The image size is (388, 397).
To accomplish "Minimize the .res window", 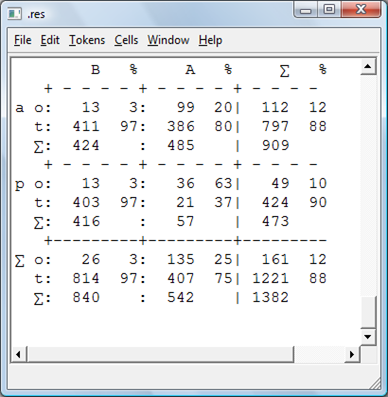I will tap(306, 10).
